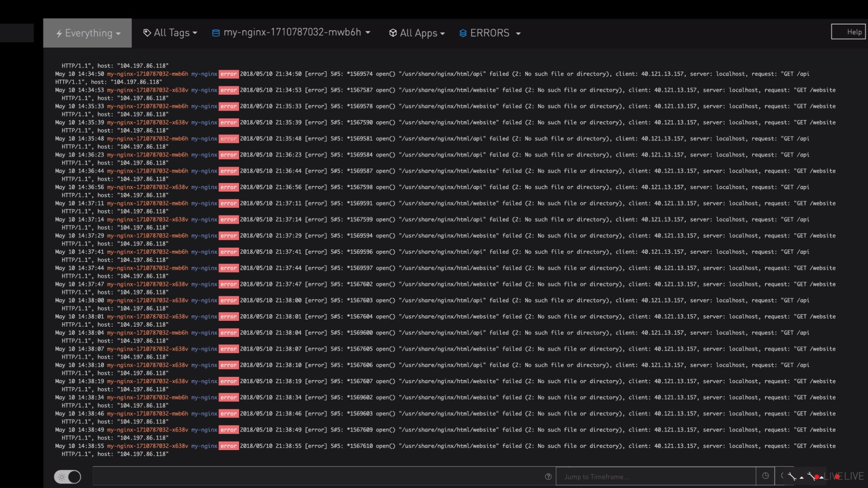
Task: Click the red error badge at 14:34:50
Action: point(229,74)
